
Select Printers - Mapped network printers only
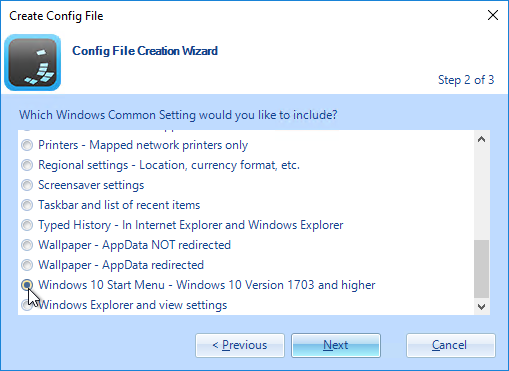point(27,145)
